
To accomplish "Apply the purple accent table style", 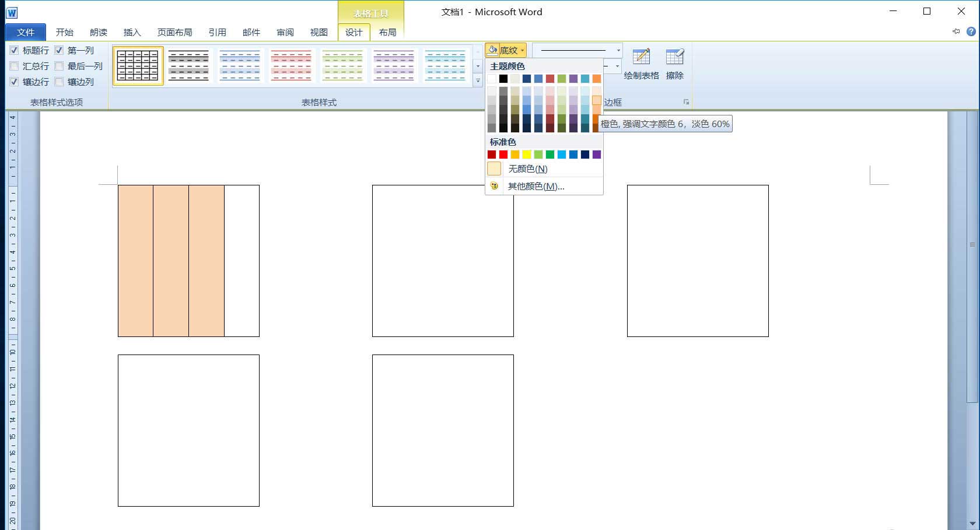I will (x=394, y=65).
